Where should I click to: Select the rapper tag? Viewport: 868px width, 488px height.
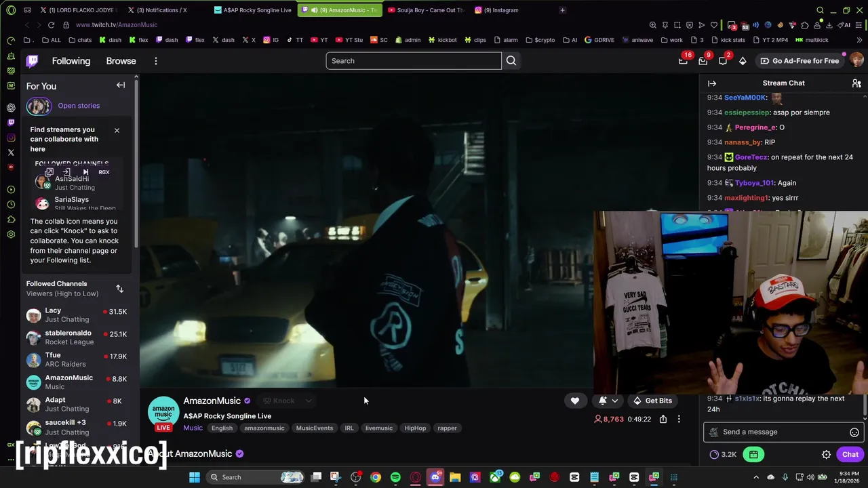click(447, 428)
